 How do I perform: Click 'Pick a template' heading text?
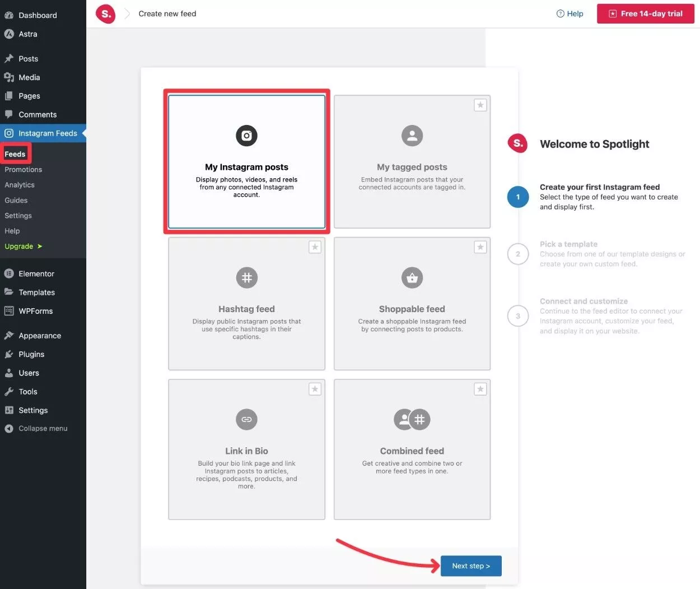tap(568, 244)
